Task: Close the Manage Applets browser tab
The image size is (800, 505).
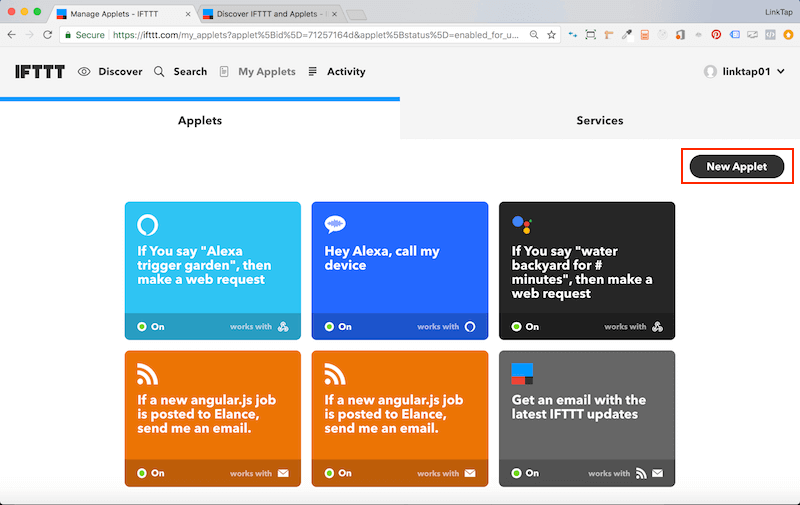Action: pyautogui.click(x=188, y=14)
